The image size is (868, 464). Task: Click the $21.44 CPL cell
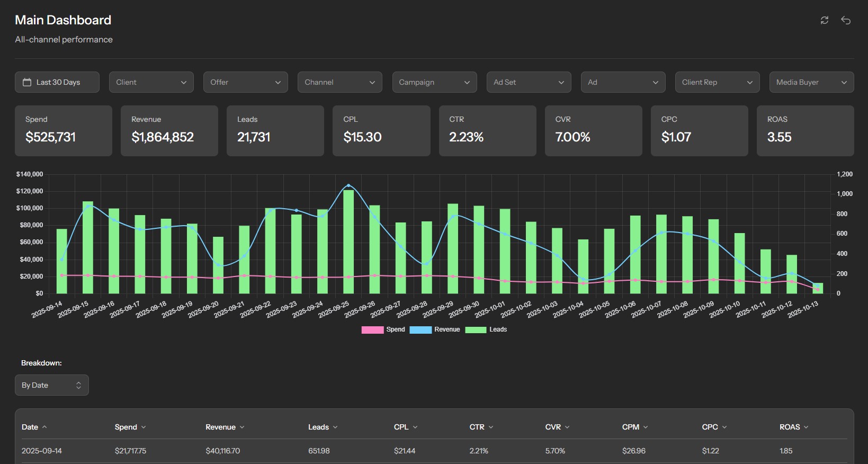pos(405,451)
